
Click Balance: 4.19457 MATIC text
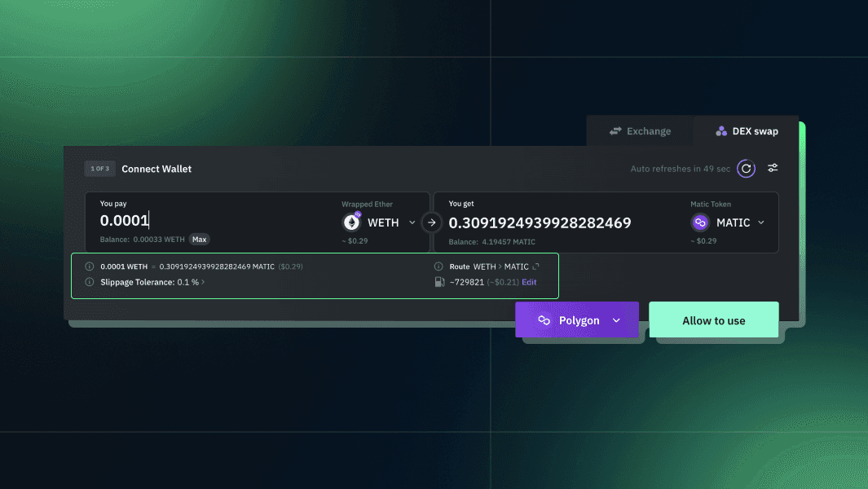491,242
